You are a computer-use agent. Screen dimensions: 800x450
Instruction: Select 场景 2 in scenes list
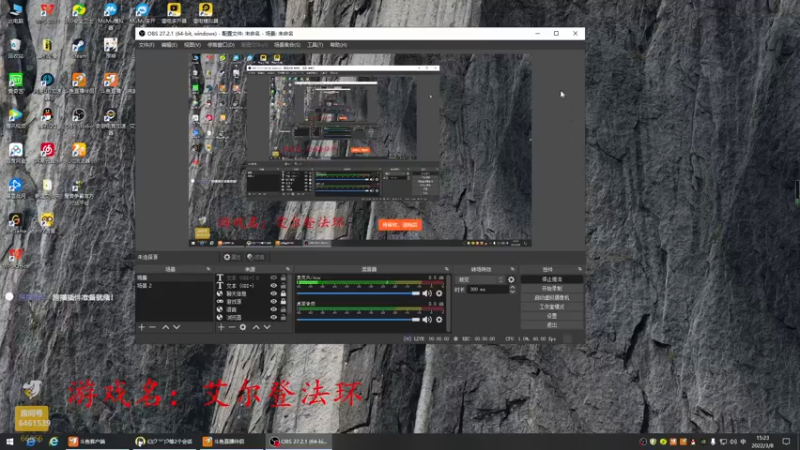pyautogui.click(x=173, y=286)
